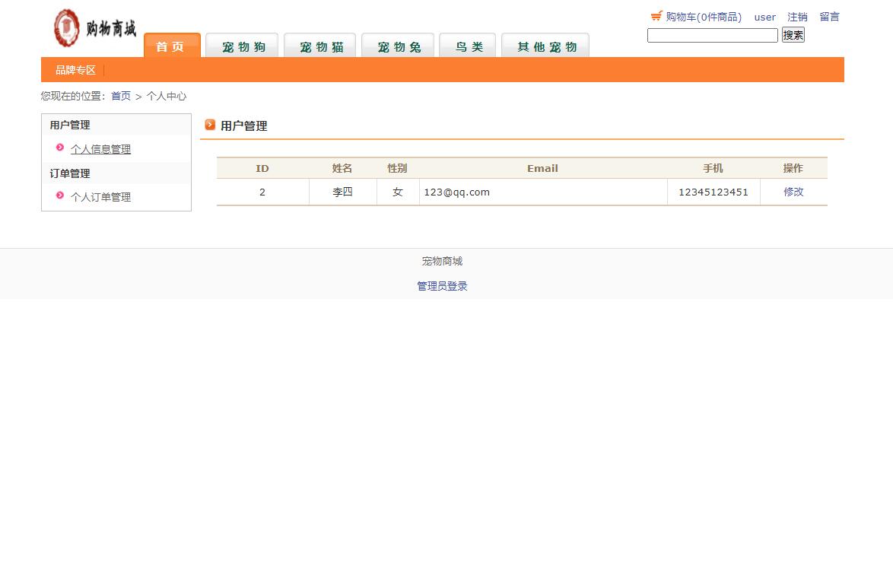Open the 鸟类 tab
The width and height of the screenshot is (893, 588).
[x=467, y=46]
